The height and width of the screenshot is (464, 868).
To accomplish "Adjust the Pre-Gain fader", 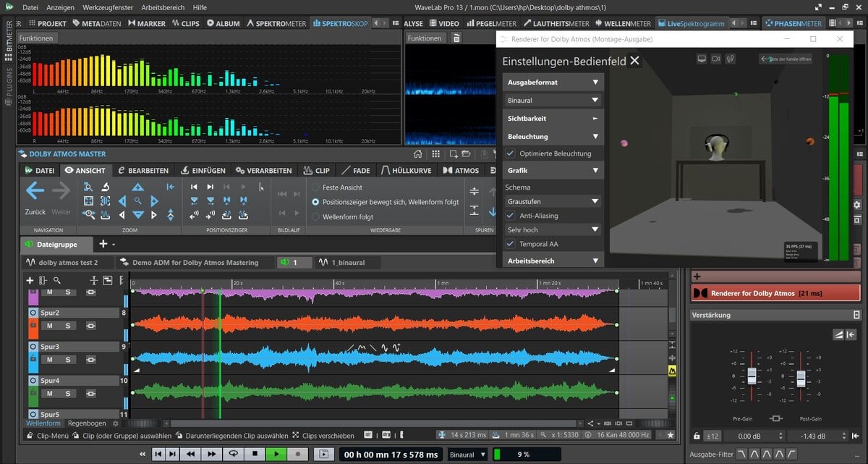I will (752, 376).
